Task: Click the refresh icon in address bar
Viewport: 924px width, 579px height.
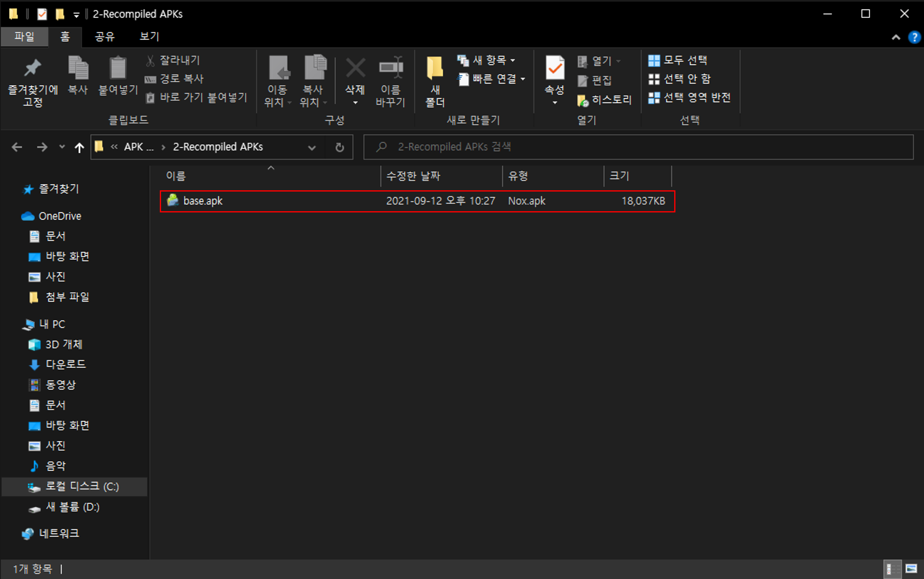Action: tap(339, 147)
